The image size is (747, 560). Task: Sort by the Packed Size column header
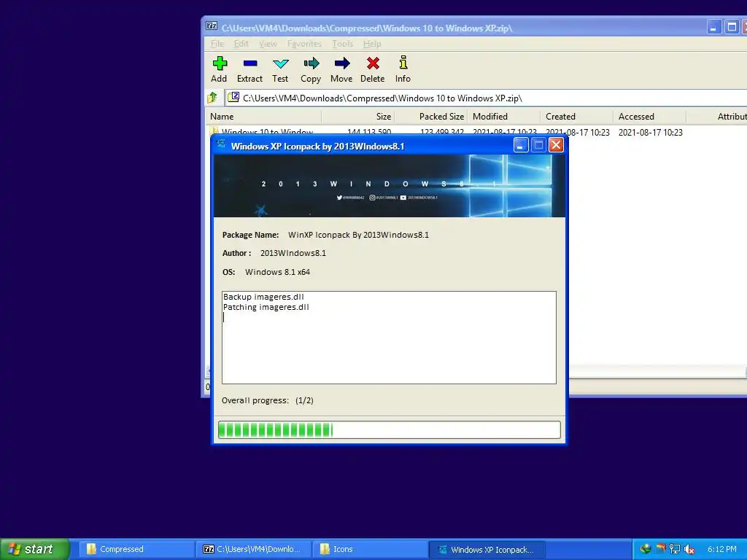coord(431,117)
